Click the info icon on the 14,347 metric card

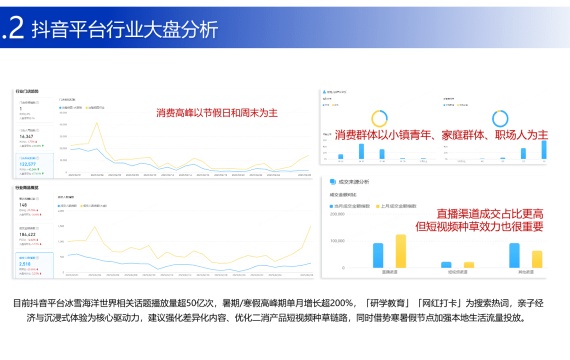(38, 130)
